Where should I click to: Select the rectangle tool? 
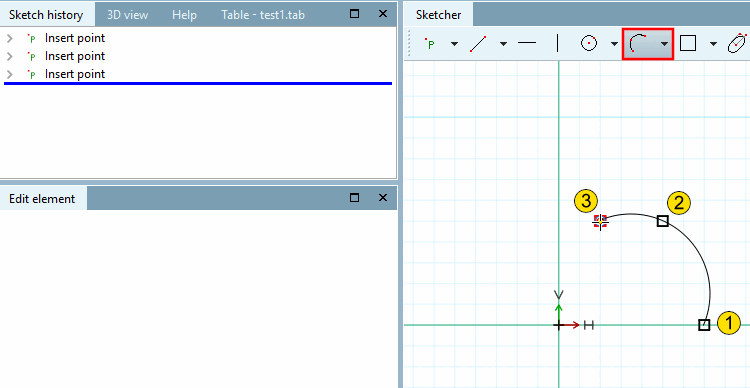coord(687,44)
